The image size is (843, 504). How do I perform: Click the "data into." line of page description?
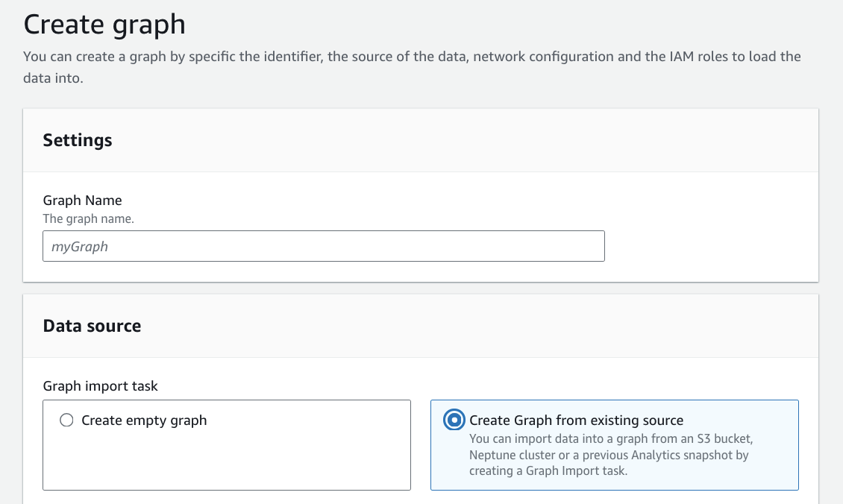click(x=52, y=78)
